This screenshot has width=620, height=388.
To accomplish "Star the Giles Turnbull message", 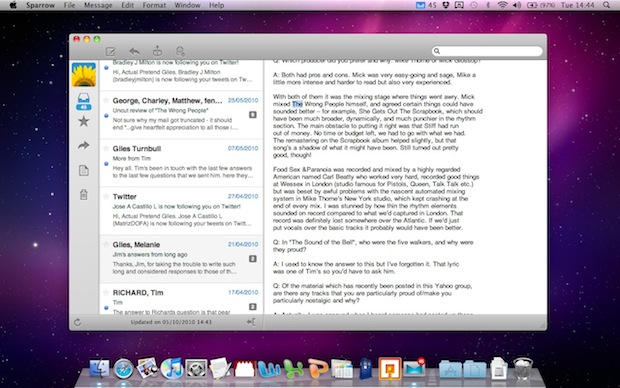I will point(106,148).
